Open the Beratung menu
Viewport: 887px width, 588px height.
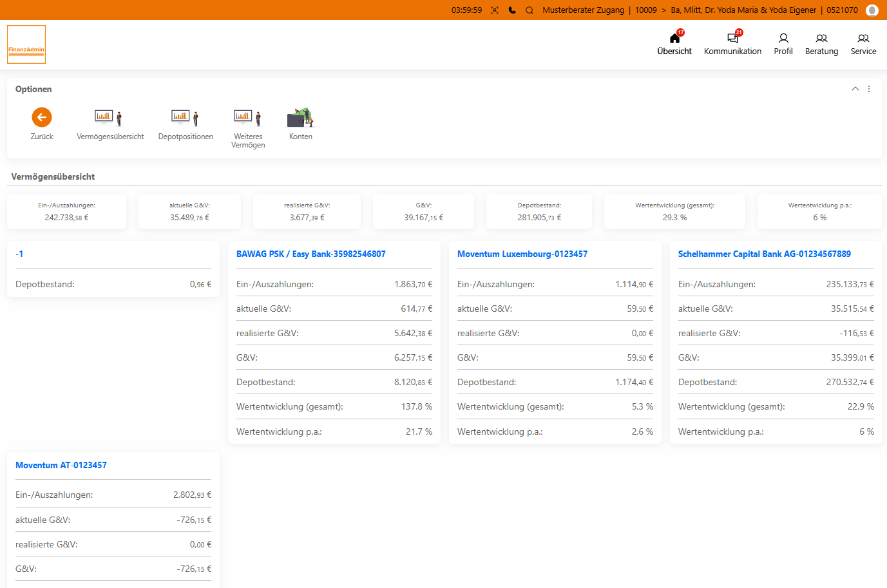click(x=821, y=44)
